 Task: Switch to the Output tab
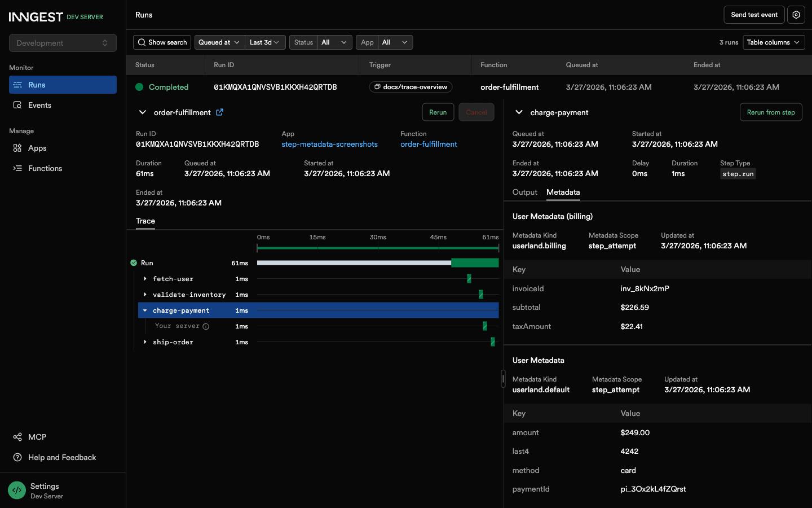[x=524, y=192]
